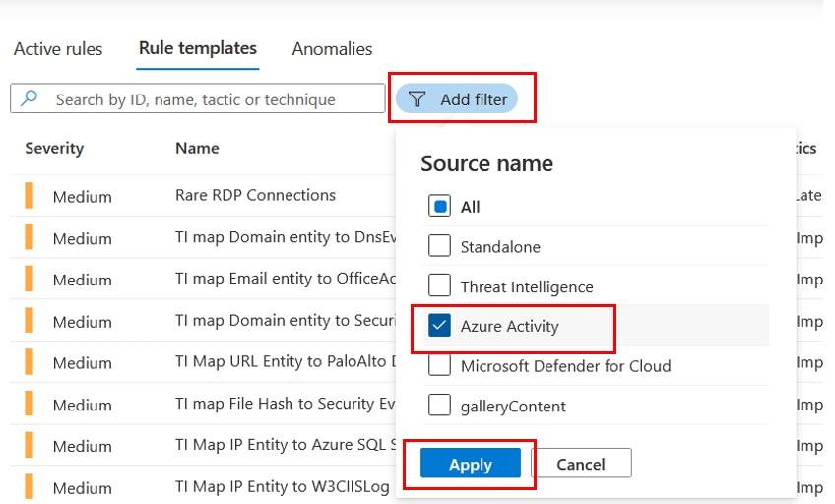Screen dimensions: 835x504
Task: Select TI map Domain entity to DnsEv rule
Action: pos(286,237)
